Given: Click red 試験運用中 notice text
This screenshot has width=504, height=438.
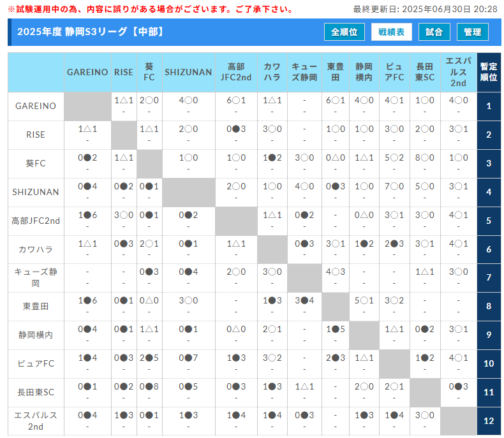Looking at the screenshot, I should point(151,10).
